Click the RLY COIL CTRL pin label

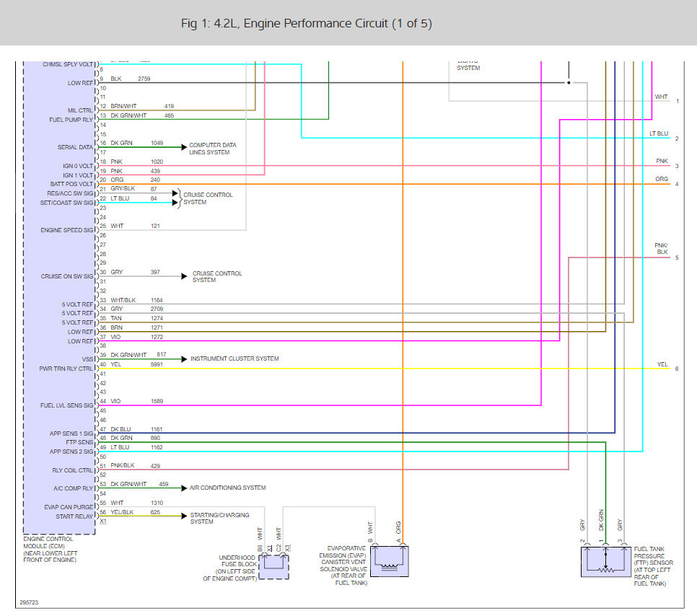[72, 470]
